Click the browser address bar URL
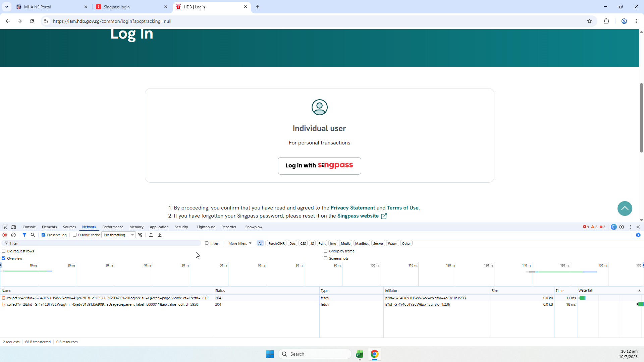The image size is (644, 362). tap(112, 21)
